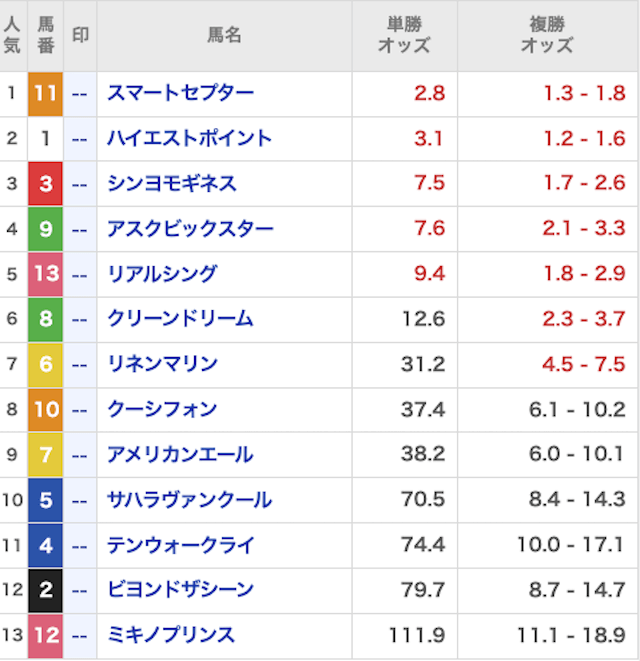This screenshot has height=661, width=640.
Task: Click blue horse number 5 badge
Action: click(x=45, y=500)
